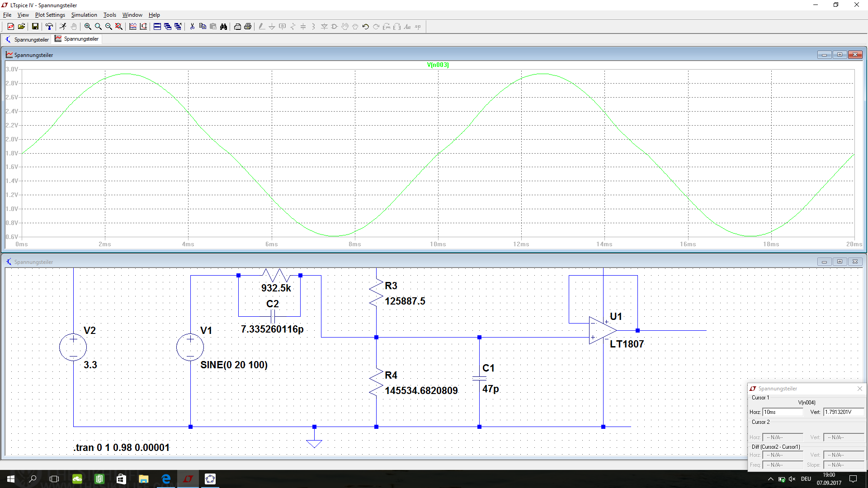This screenshot has height=488, width=868.
Task: Click the Place Ground toolbar icon
Action: point(272,27)
